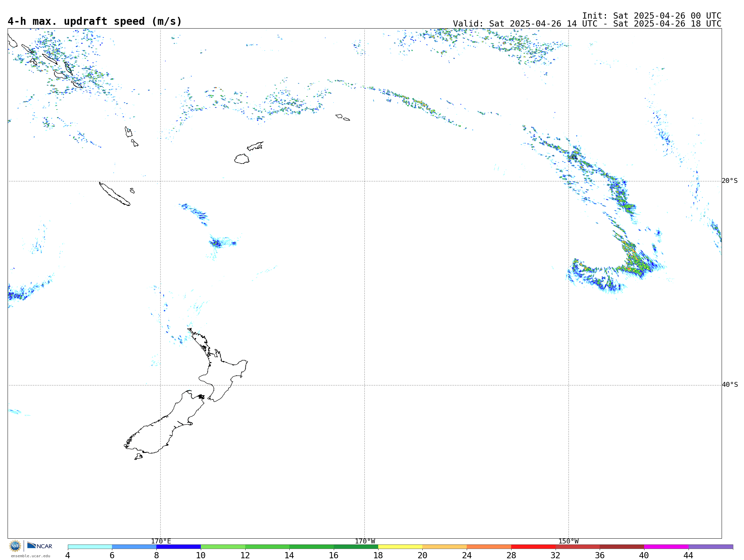Screen dimensions: 744x560
Task: Click the '170°E' longitude label
Action: coord(161,541)
